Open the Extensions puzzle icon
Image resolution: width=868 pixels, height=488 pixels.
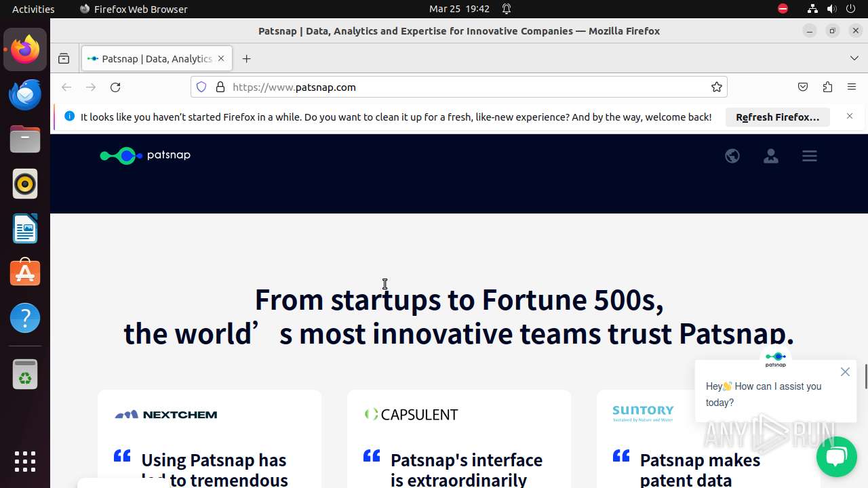click(x=827, y=87)
